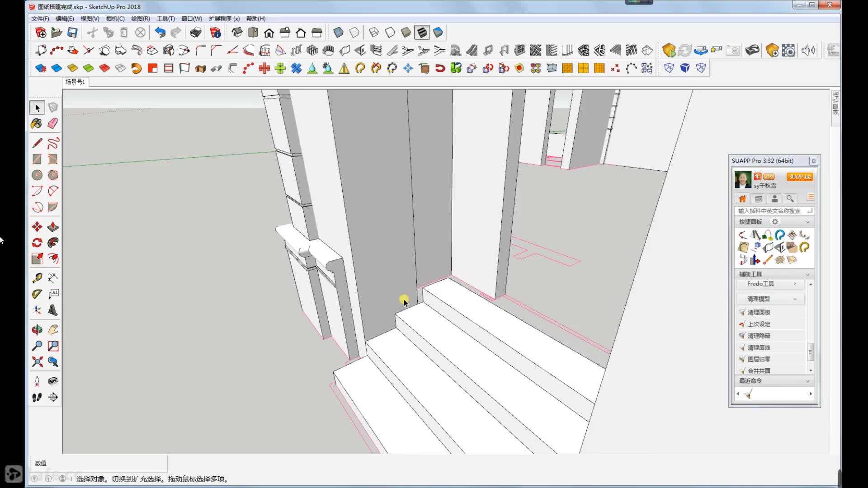The width and height of the screenshot is (868, 488).
Task: Click the Open folder icon
Action: point(57,33)
